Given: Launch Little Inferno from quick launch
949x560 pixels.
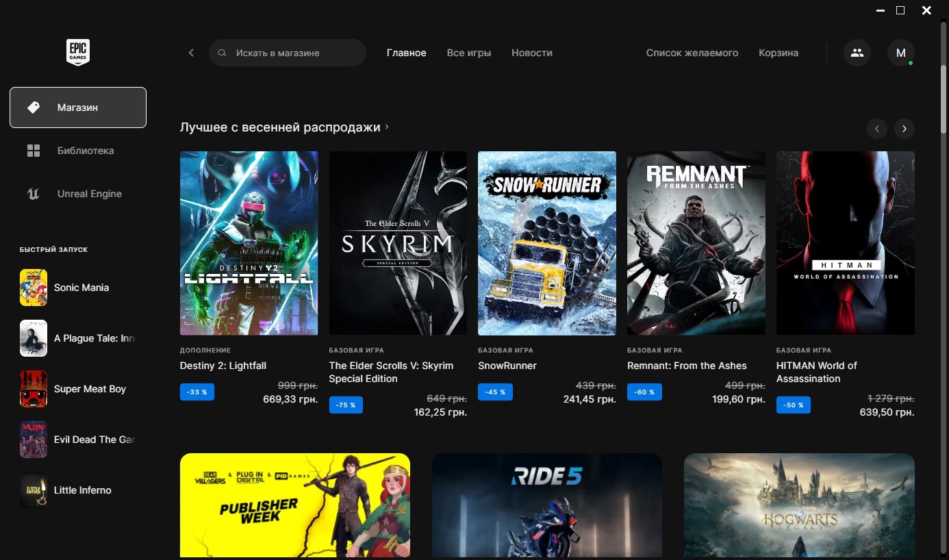Looking at the screenshot, I should pos(78,490).
